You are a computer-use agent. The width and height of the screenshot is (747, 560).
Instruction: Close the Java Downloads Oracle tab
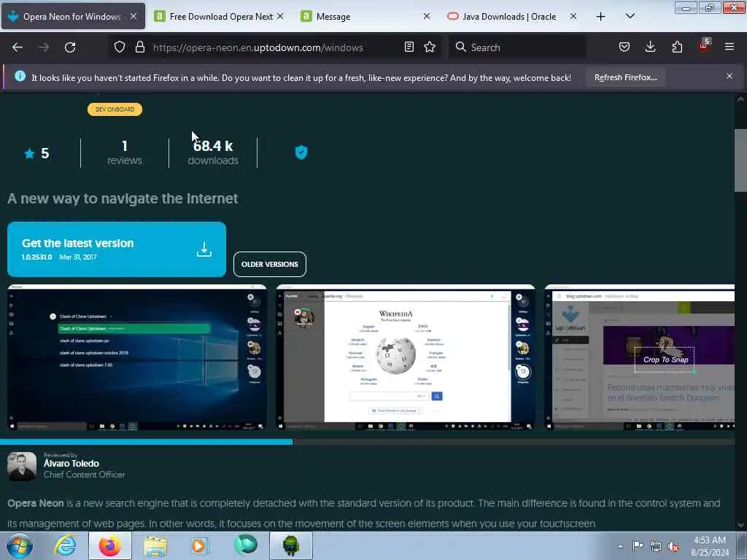pyautogui.click(x=573, y=17)
